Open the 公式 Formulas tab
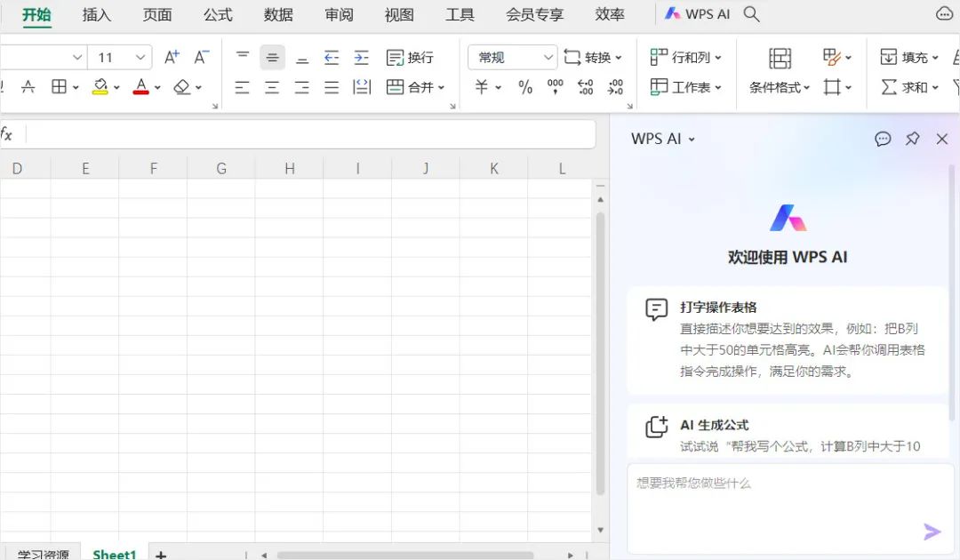The height and width of the screenshot is (560, 960). tap(218, 15)
